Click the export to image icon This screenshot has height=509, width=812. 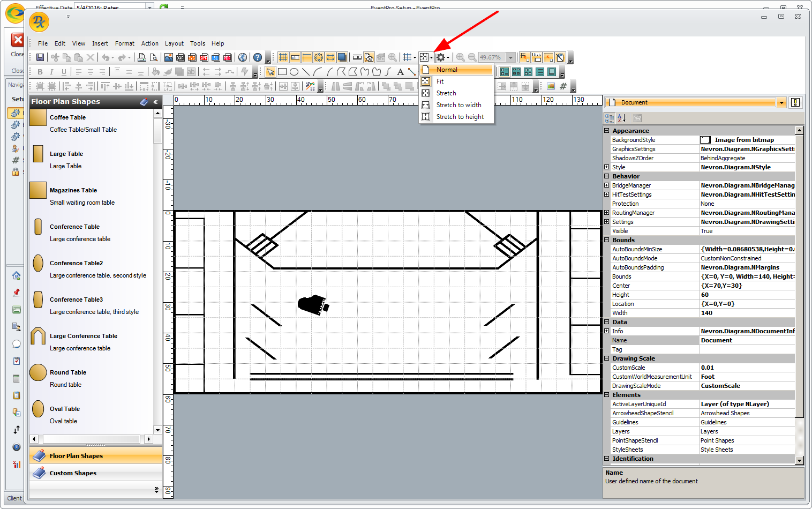pos(169,57)
